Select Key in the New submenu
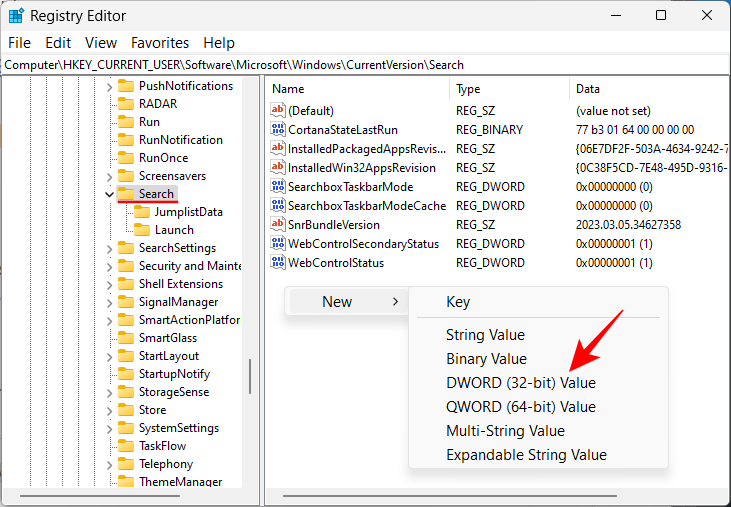This screenshot has width=731, height=507. tap(458, 302)
